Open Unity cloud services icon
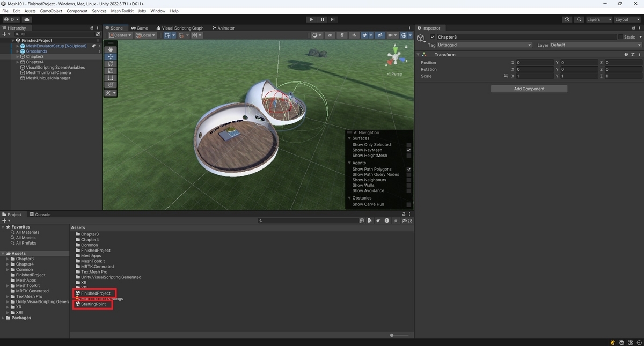Viewport: 644px width, 346px height. click(27, 19)
